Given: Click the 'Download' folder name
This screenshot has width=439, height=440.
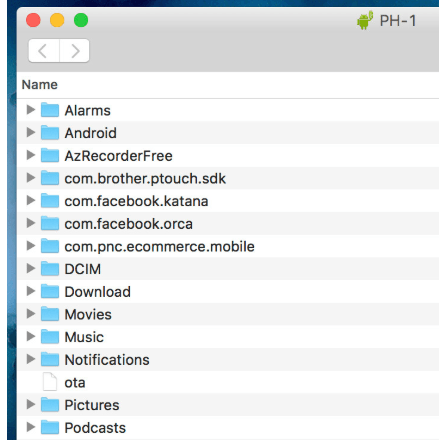Looking at the screenshot, I should click(98, 292).
